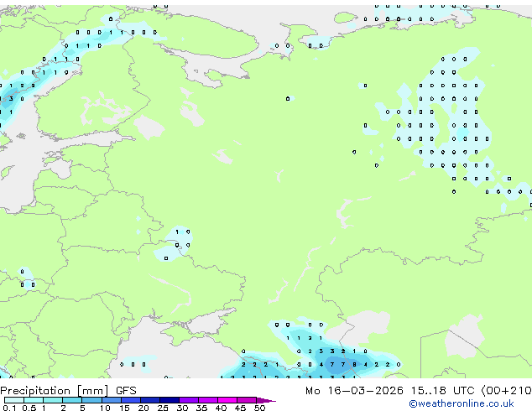Click the 40–45 mm legend color box

pyautogui.click(x=227, y=400)
